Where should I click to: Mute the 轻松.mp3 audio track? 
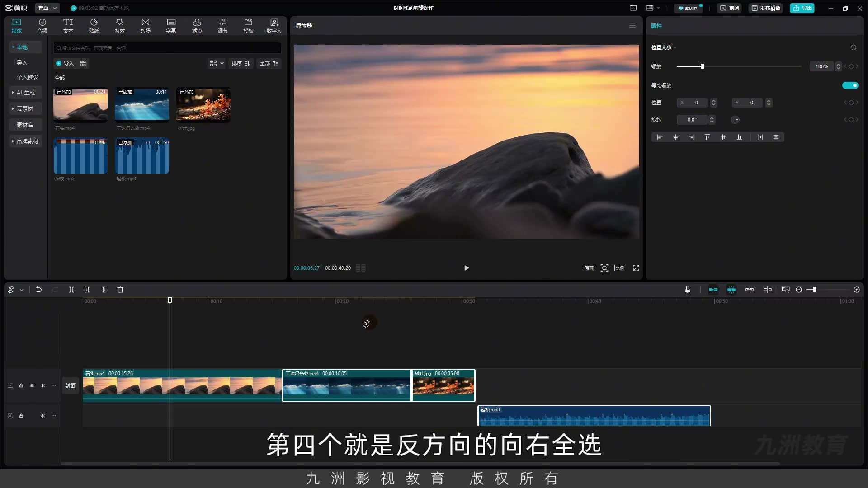43,416
